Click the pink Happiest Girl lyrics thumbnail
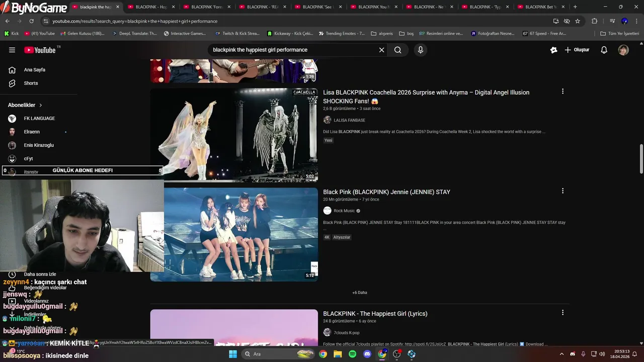Viewport: 644px width, 362px height. pyautogui.click(x=234, y=327)
